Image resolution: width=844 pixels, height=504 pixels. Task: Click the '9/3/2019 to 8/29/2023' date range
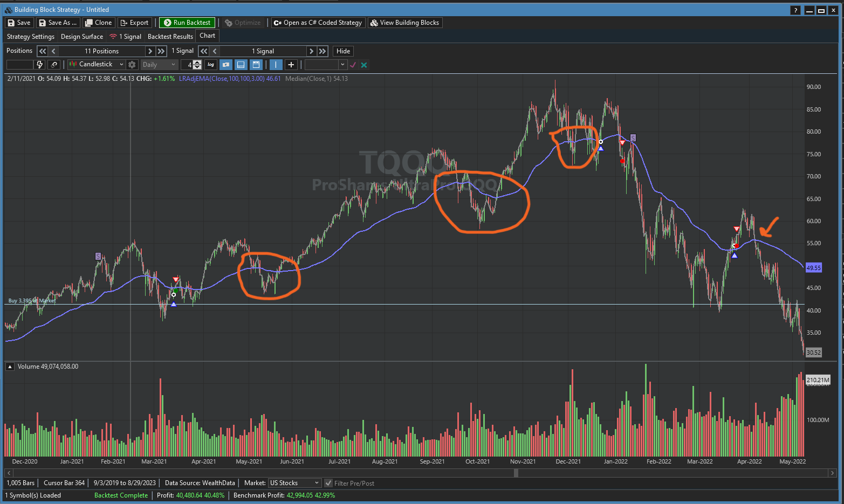125,483
